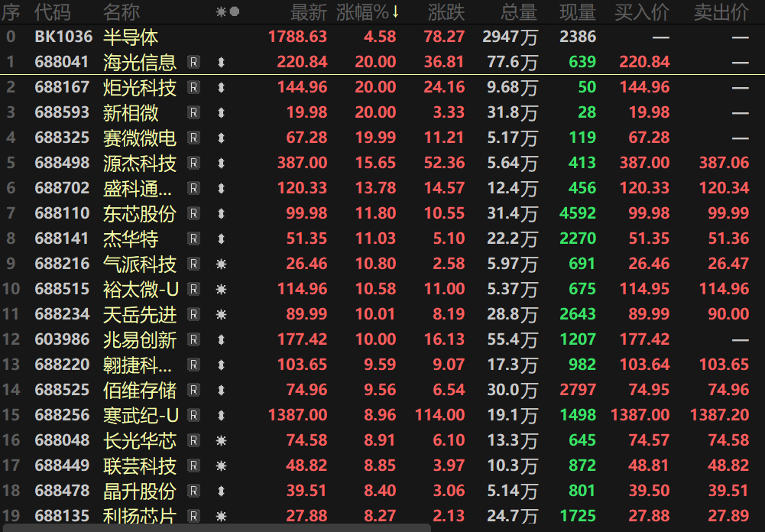This screenshot has height=532, width=765.
Task: Sort by 总量 volume column header
Action: tap(519, 12)
